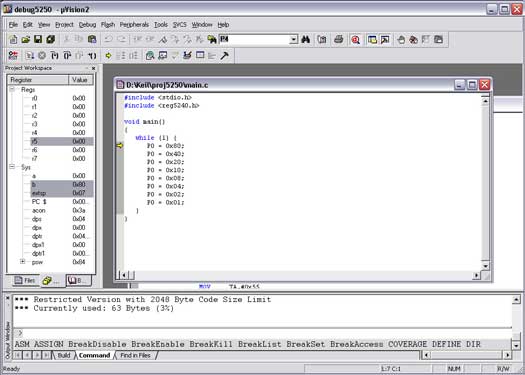
Task: Click the while (1) line in main.c
Action: (156, 138)
